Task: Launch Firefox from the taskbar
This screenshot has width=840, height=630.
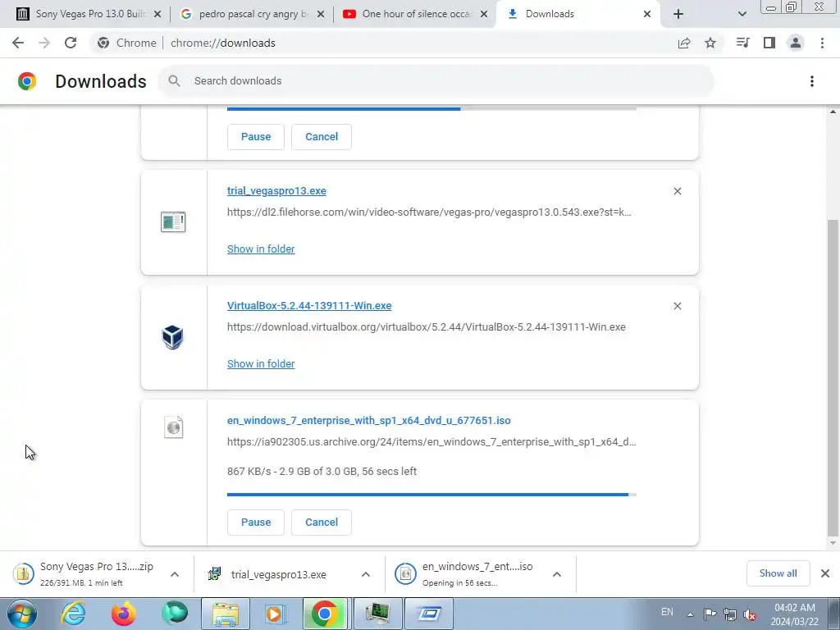Action: [124, 614]
